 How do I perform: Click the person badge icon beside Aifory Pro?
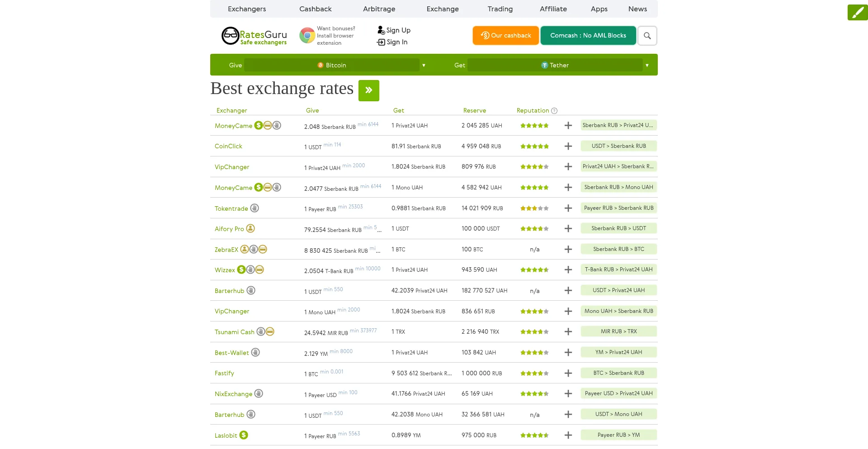tap(250, 229)
